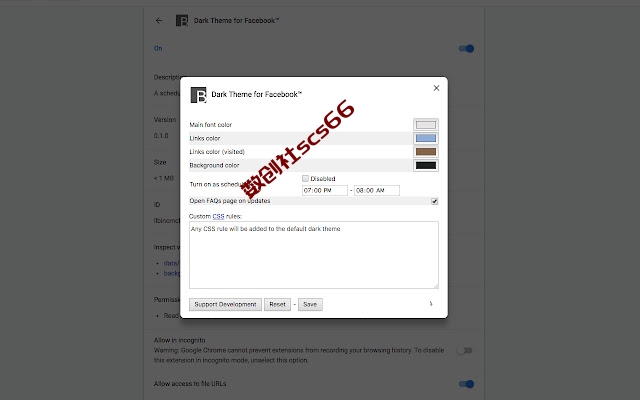Toggle the extension On switch
The image size is (640, 400).
[466, 49]
